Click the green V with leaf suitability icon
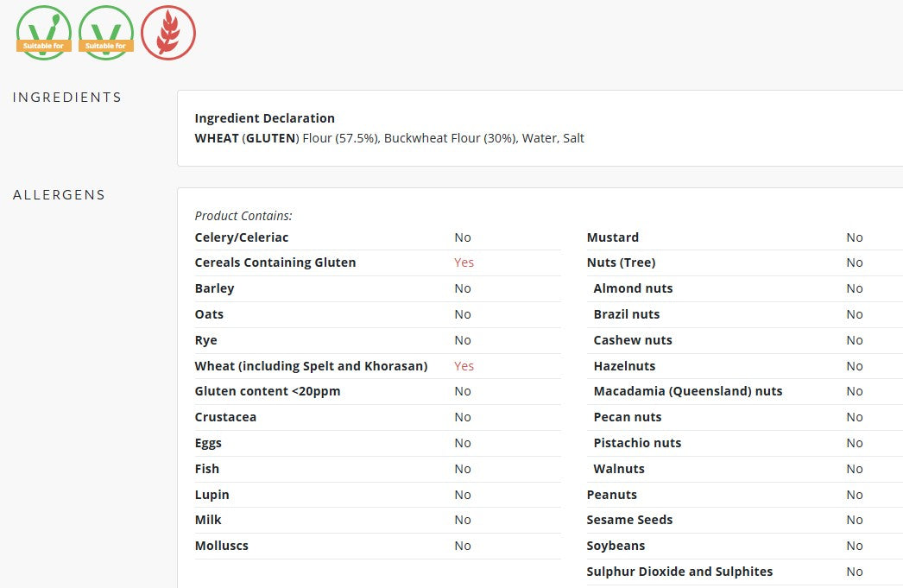Viewport: 903px width, 588px height. click(44, 33)
